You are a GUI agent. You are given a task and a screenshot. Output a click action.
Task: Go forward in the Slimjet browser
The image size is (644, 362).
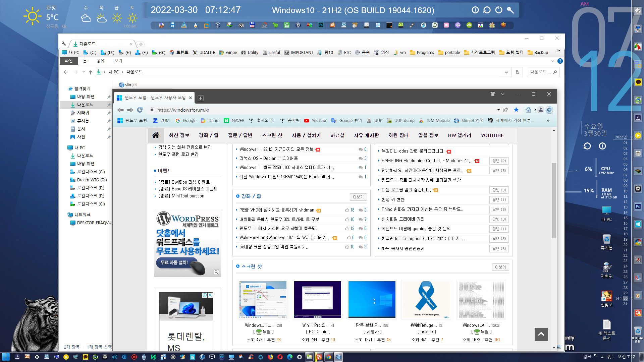(130, 110)
